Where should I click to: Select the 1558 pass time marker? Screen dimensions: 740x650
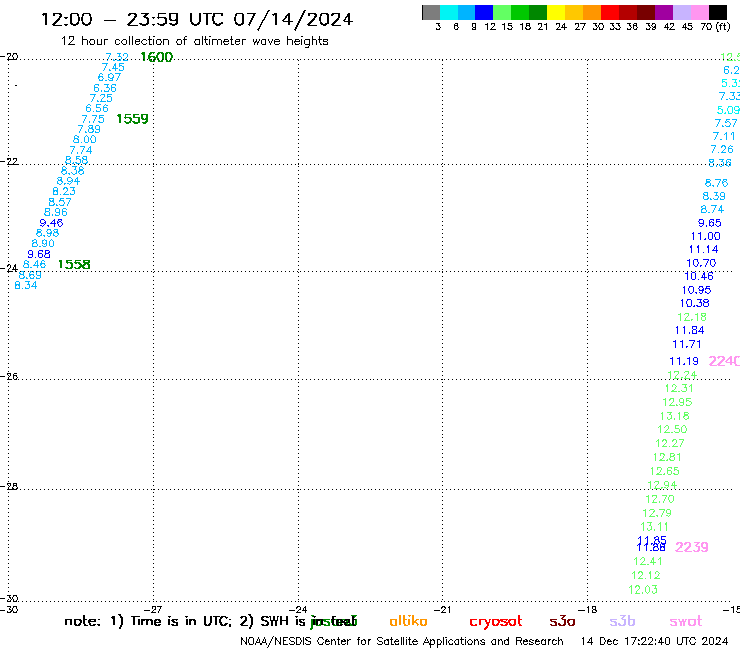(74, 264)
